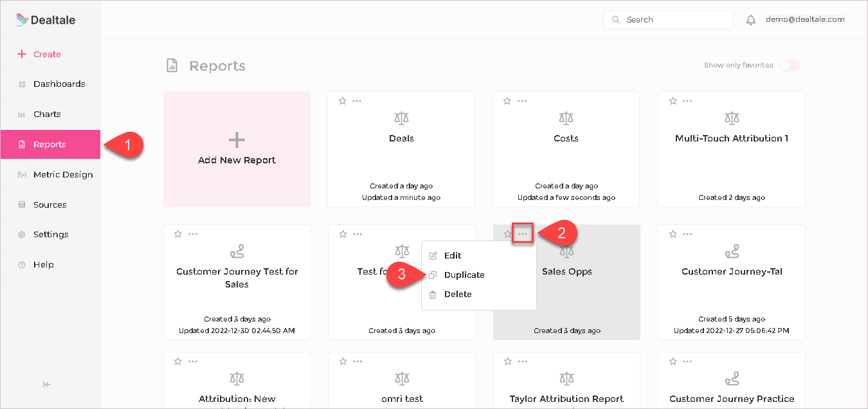
Task: Choose Edit from the context menu
Action: coord(479,255)
